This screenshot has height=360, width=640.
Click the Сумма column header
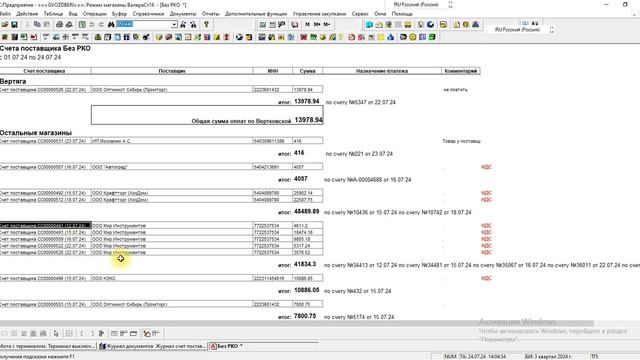[307, 71]
